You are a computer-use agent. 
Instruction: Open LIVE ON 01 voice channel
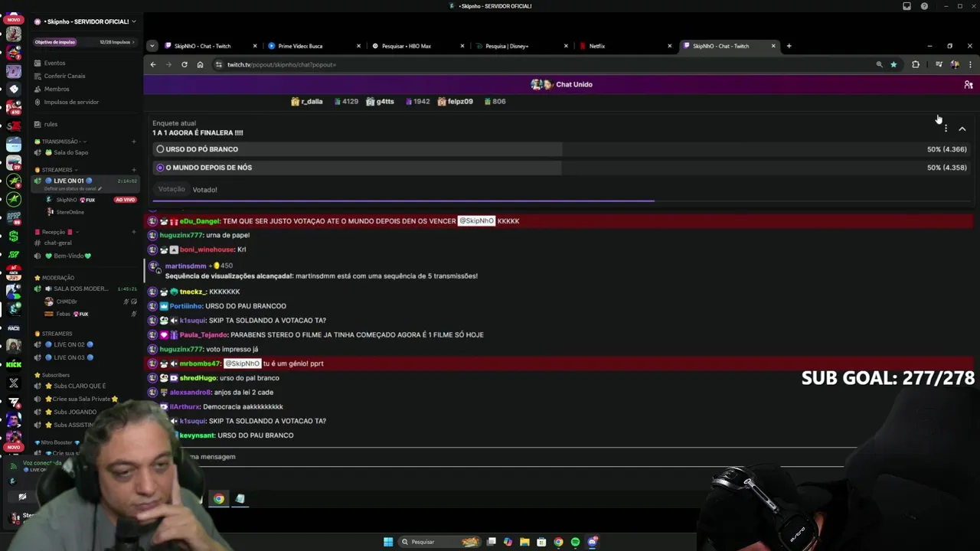84,181
